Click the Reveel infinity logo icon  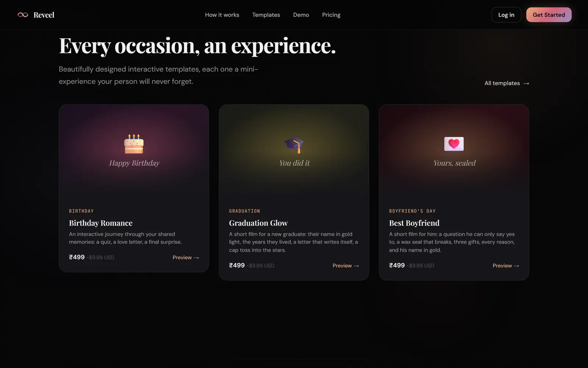coord(23,15)
